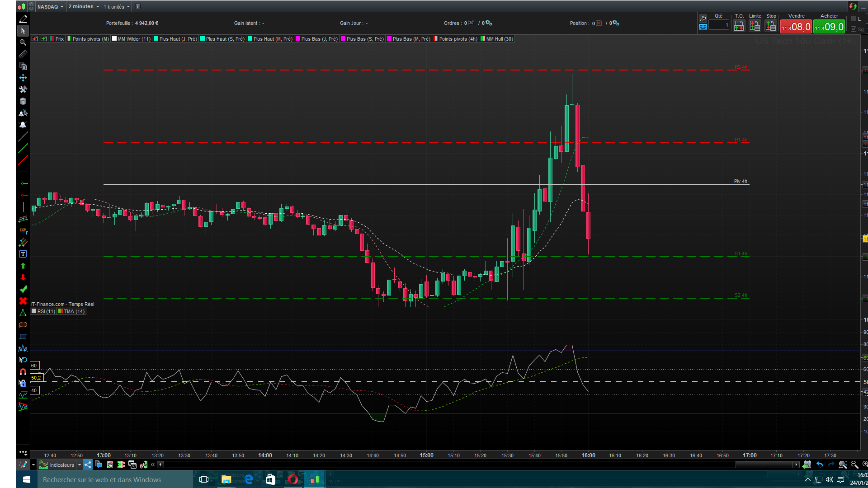Viewport: 868px width, 488px height.
Task: Click the blue keyboard shortcut icon
Action: (703, 27)
